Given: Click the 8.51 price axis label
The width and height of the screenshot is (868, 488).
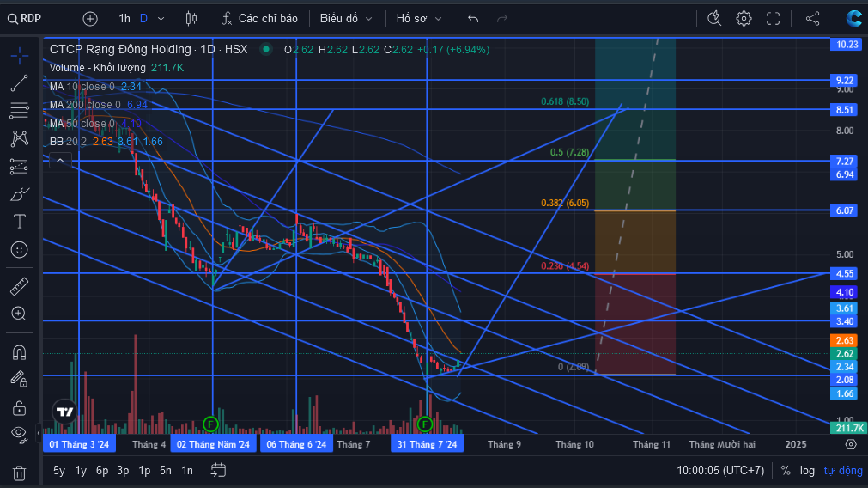Looking at the screenshot, I should point(845,110).
